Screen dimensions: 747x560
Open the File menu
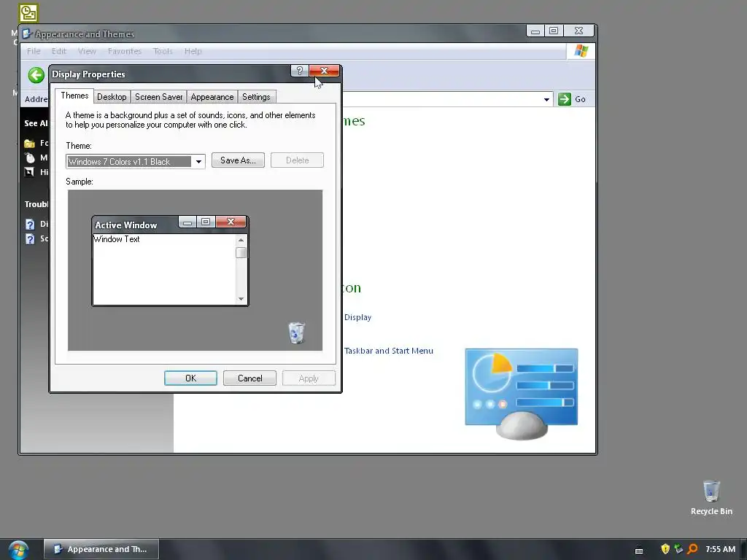pos(34,51)
